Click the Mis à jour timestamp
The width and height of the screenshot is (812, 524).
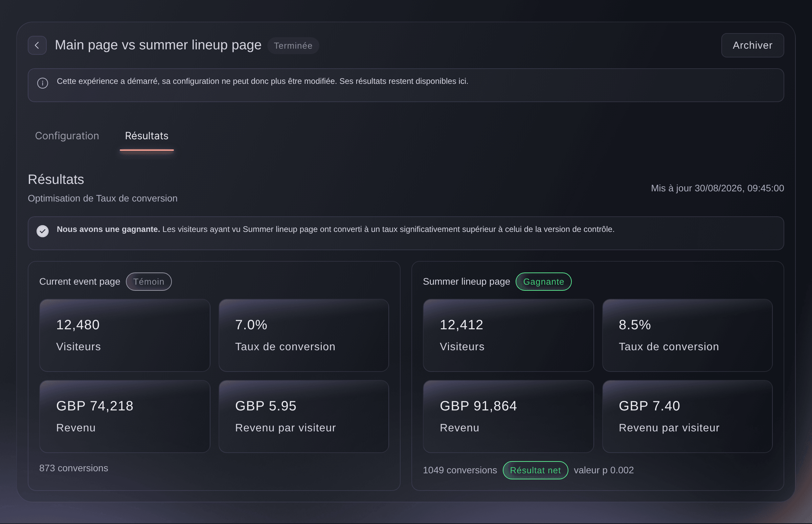pos(718,188)
